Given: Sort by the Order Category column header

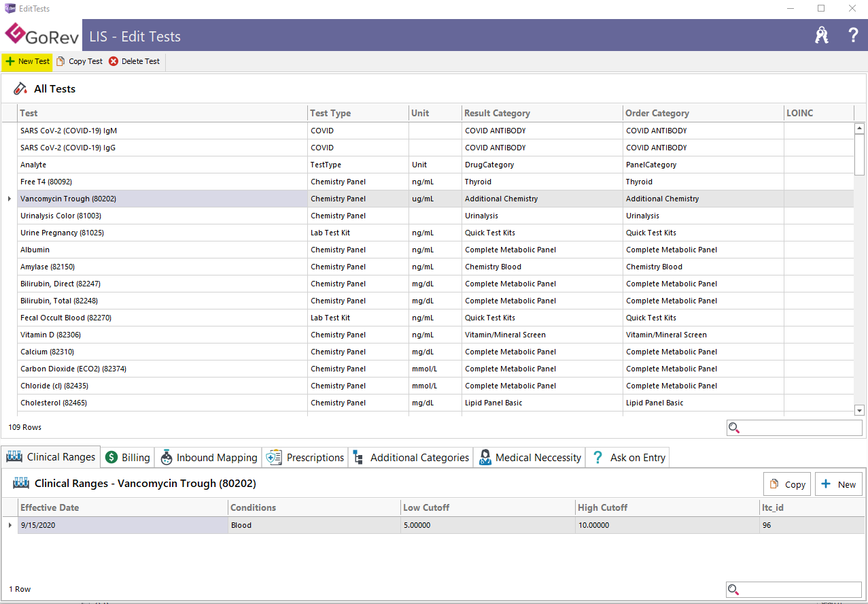Looking at the screenshot, I should tap(704, 113).
